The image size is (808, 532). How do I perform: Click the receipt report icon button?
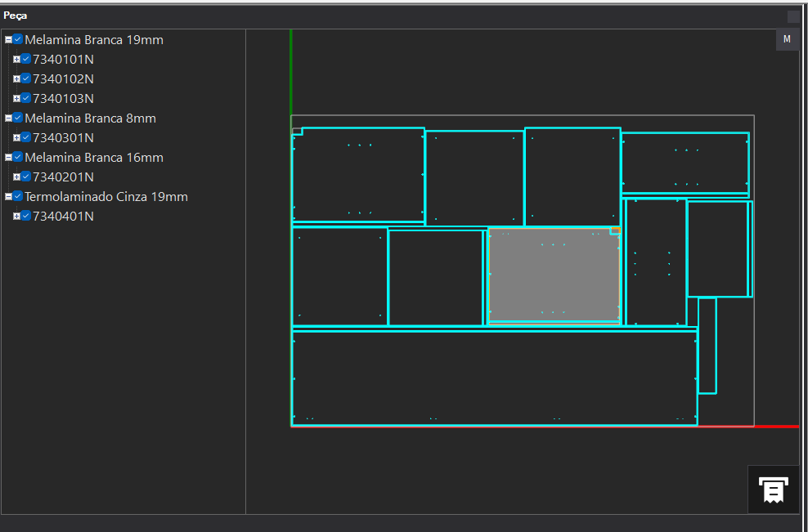click(x=773, y=489)
